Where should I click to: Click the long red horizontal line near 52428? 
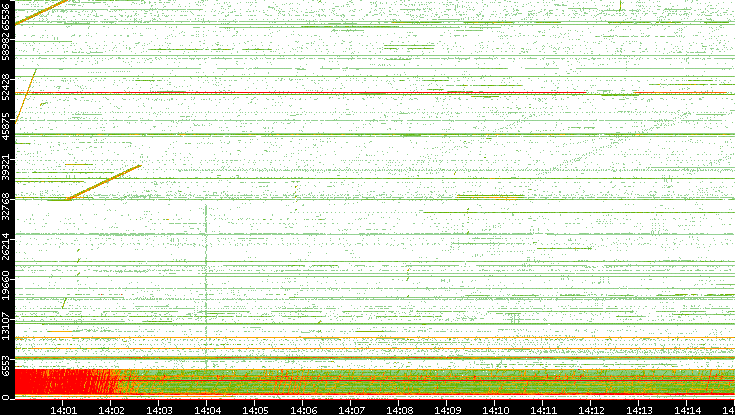pyautogui.click(x=300, y=93)
